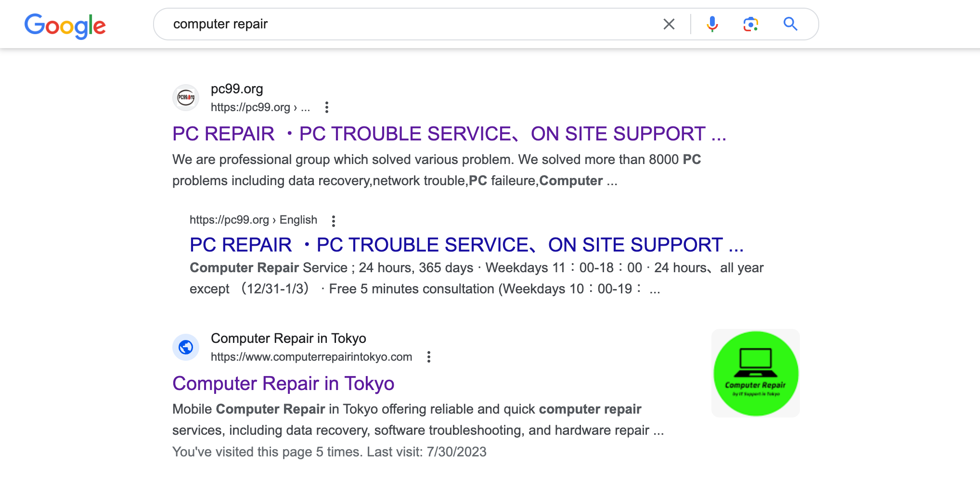Open the green Computer Repair logo thumbnail
Screen dimensions: 980x479
(756, 373)
